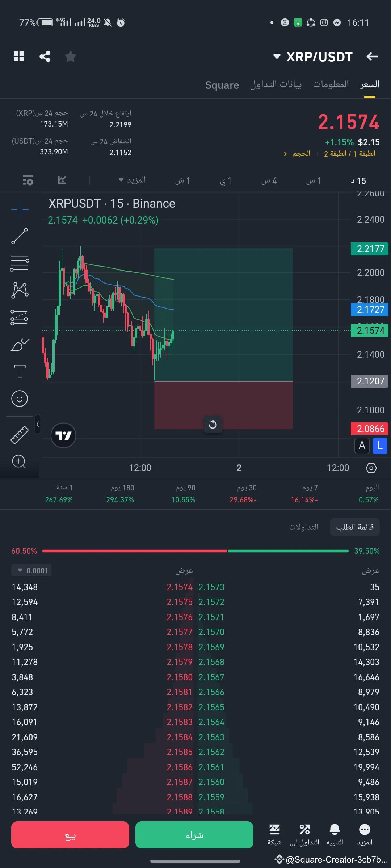This screenshot has width=391, height=868.
Task: Click the TradingView logo
Action: click(63, 435)
